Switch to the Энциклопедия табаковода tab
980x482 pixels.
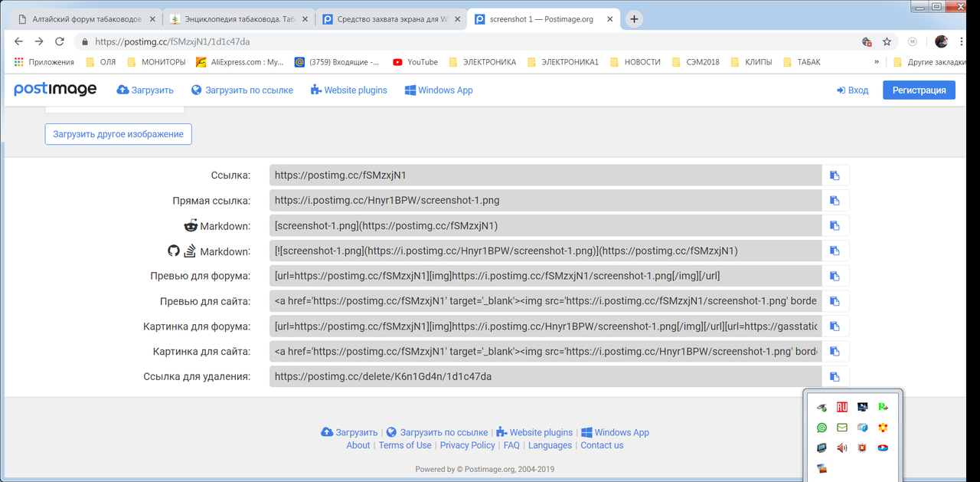click(x=239, y=19)
